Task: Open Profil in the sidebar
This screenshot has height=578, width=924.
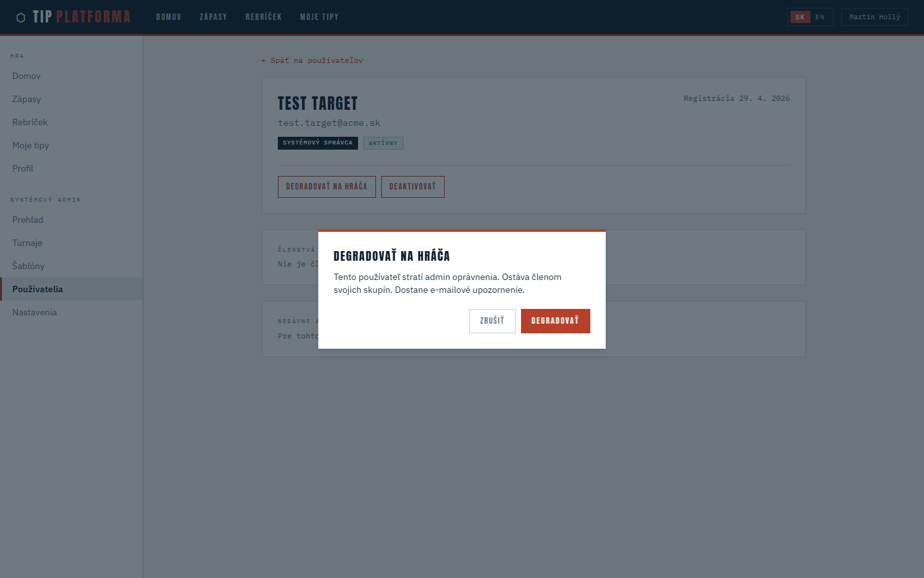Action: click(22, 168)
